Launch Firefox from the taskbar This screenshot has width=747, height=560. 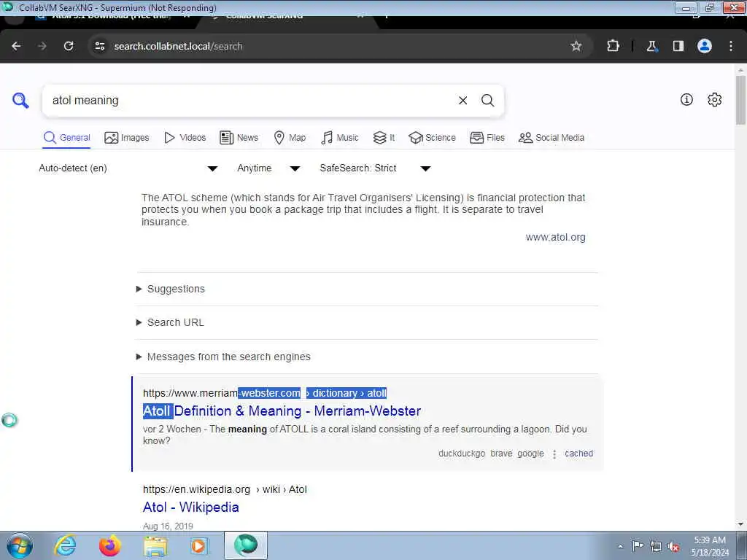pyautogui.click(x=110, y=545)
